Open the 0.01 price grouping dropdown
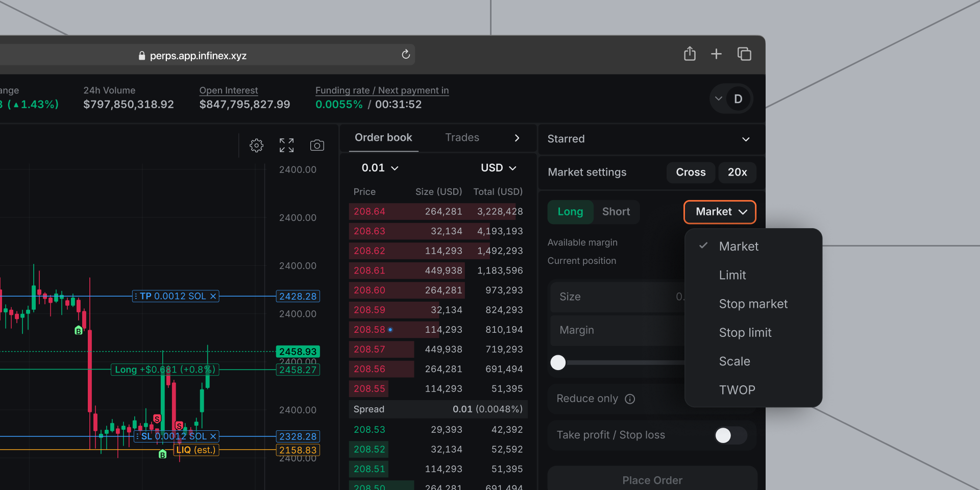 [x=380, y=168]
